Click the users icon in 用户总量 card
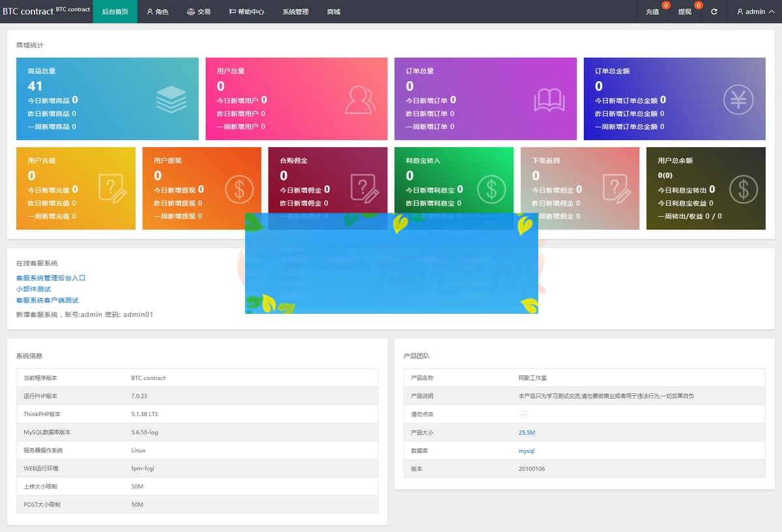The height and width of the screenshot is (532, 782). click(360, 100)
